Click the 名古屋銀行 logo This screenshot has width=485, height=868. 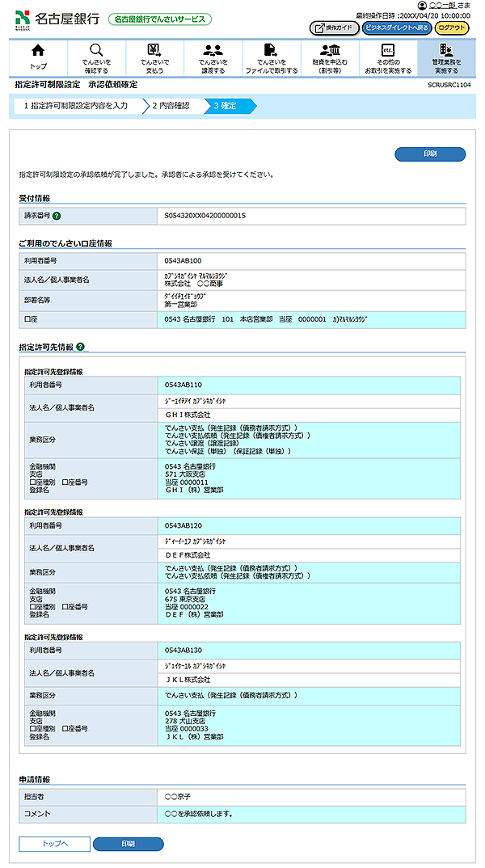pos(57,18)
